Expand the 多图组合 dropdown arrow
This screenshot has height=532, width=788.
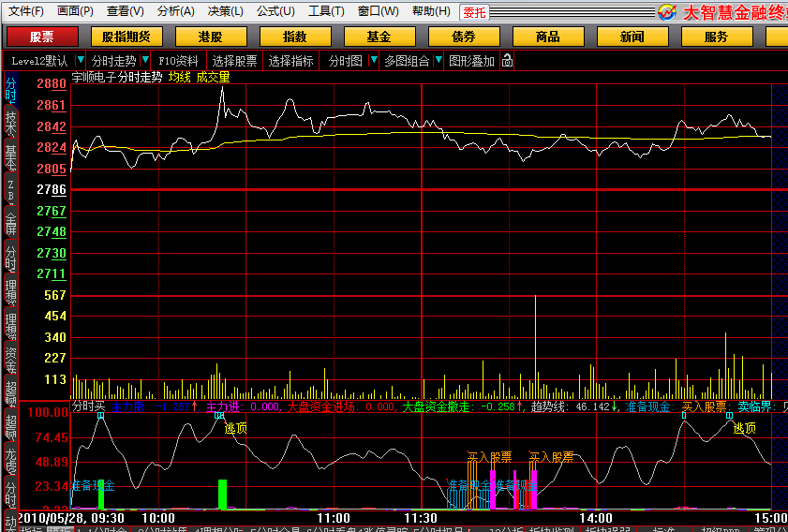tap(439, 60)
